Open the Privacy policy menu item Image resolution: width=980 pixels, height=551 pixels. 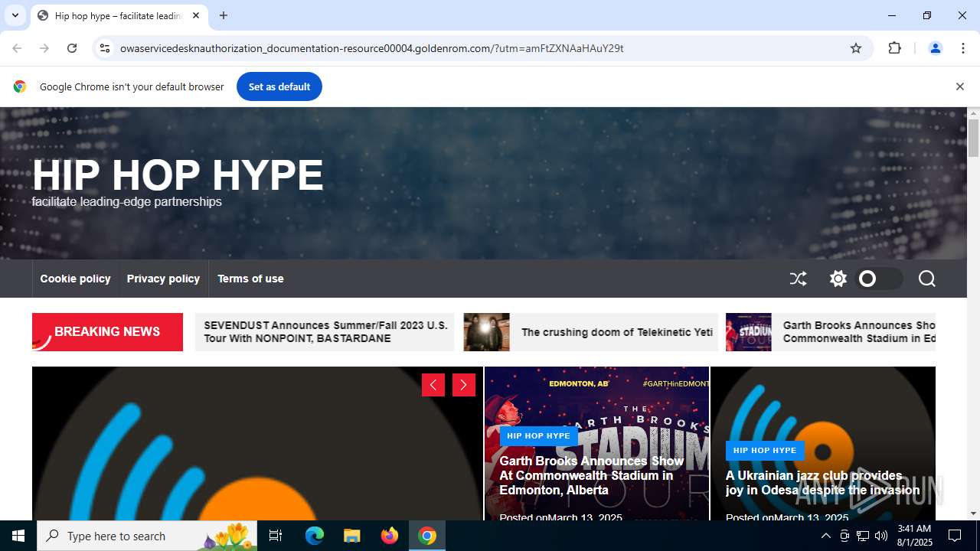163,279
